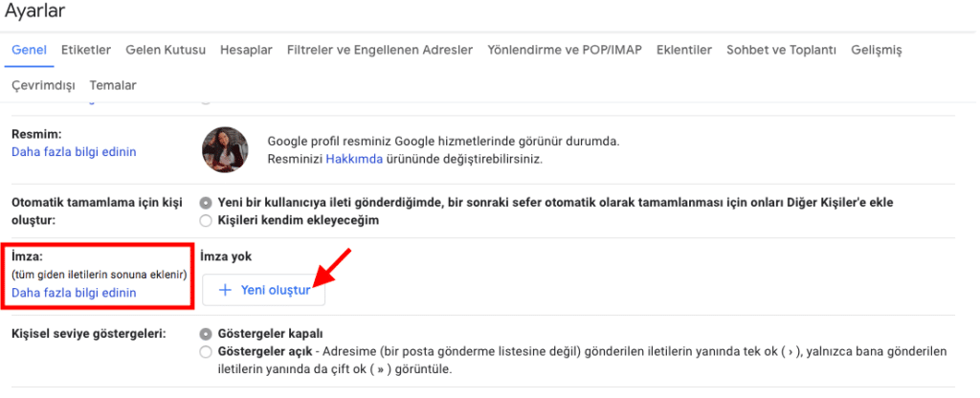Open the Sohbet ve Toplantı tab
The height and width of the screenshot is (398, 980).
click(x=781, y=50)
